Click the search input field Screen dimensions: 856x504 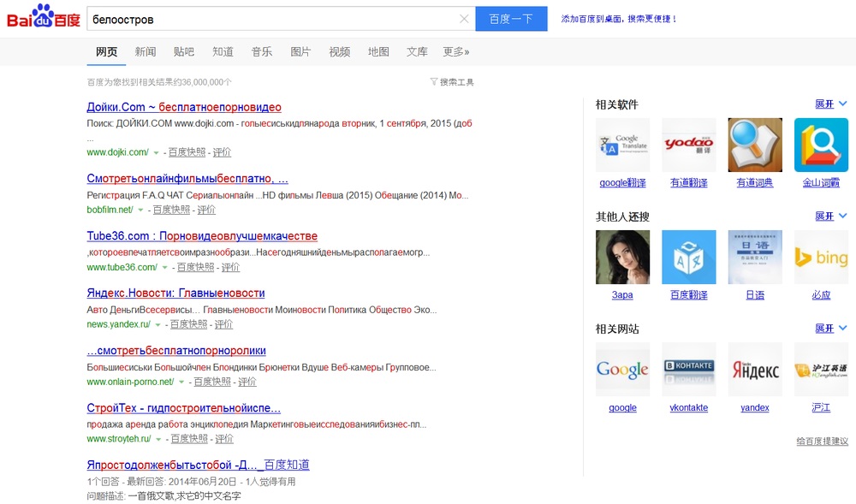tap(270, 19)
